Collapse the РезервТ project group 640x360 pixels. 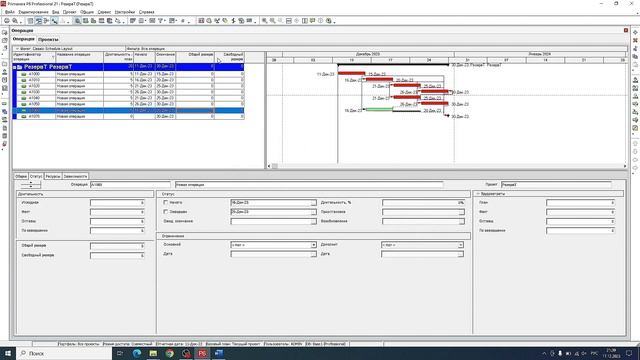point(15,67)
